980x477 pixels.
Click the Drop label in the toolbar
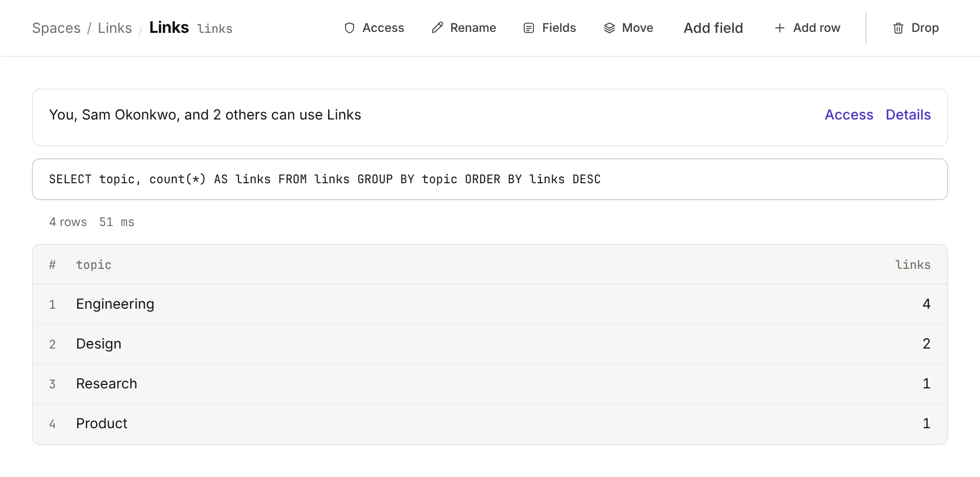925,28
